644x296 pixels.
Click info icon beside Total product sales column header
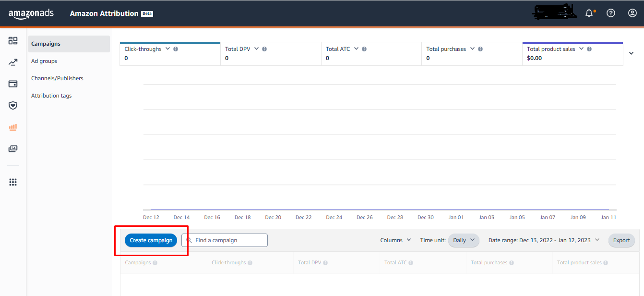tap(606, 263)
